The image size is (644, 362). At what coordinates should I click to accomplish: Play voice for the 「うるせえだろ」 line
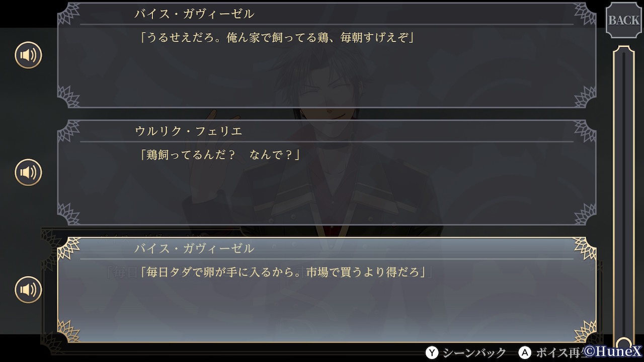[28, 55]
